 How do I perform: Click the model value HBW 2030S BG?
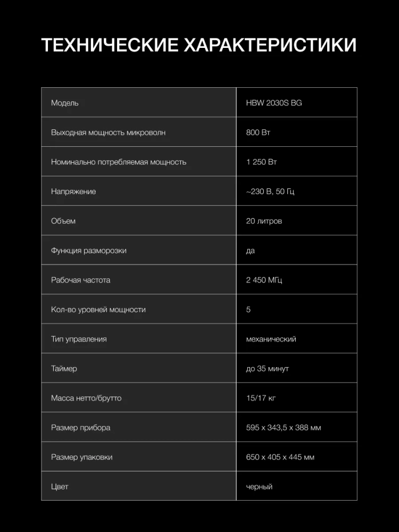click(x=274, y=103)
